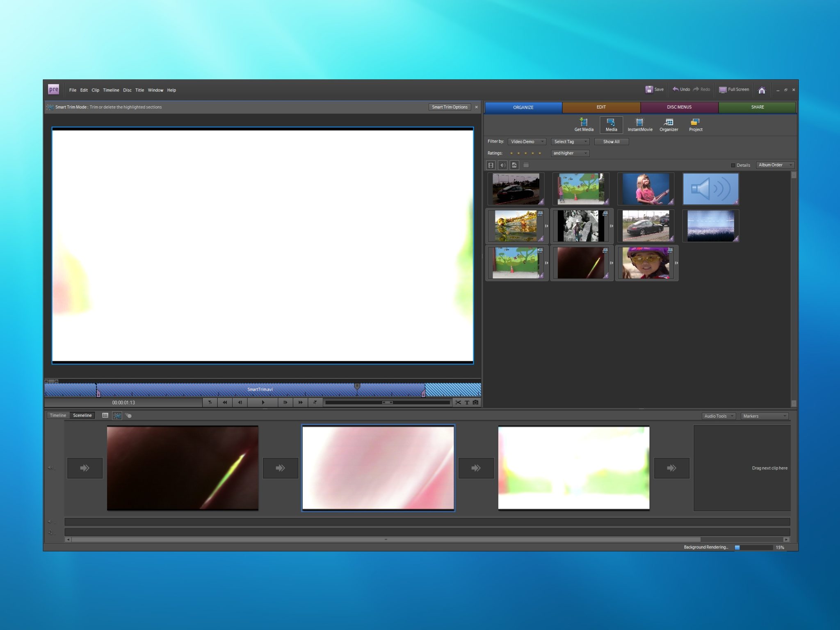Toggle the Properties list icon in sceneline
Viewport: 840px width, 630px height.
coord(105,416)
